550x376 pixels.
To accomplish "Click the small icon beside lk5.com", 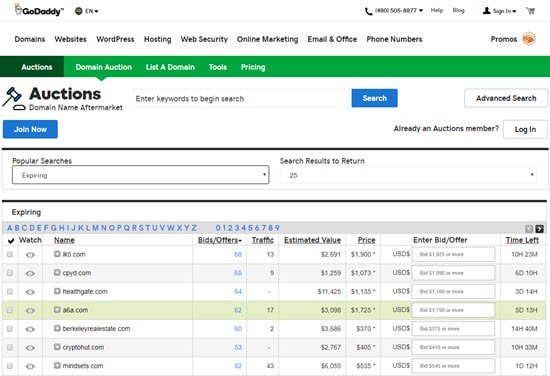I will (x=57, y=254).
